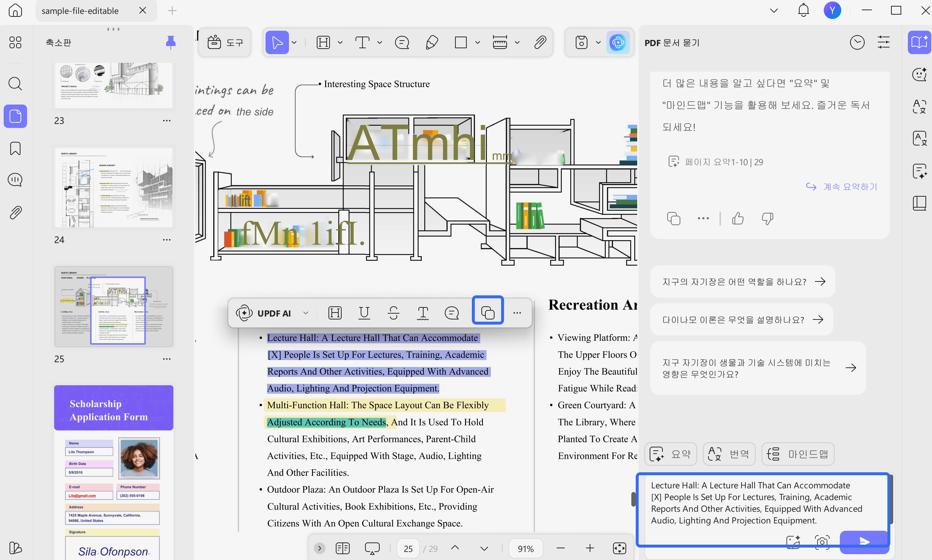The width and height of the screenshot is (932, 560).
Task: Click the 계속 요약하기 link
Action: [x=841, y=186]
